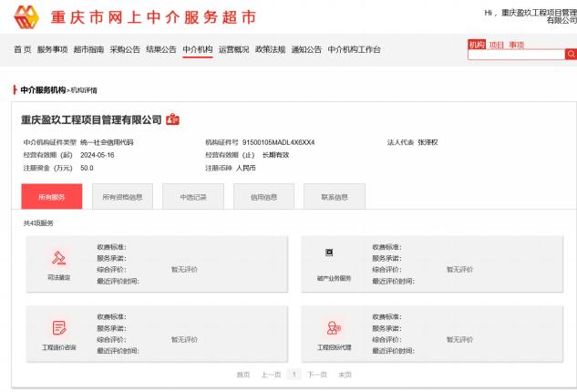Open 中介机构工作台 navigation item
577x392 pixels.
tap(354, 49)
